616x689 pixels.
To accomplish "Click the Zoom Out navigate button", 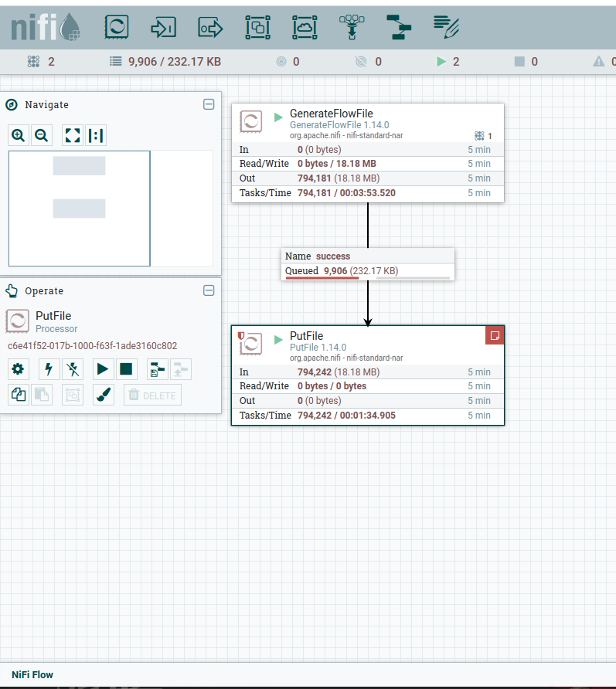I will (41, 135).
